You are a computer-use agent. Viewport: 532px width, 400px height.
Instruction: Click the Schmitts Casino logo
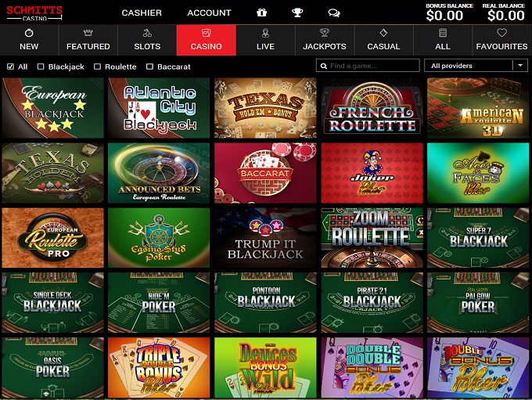[x=34, y=13]
